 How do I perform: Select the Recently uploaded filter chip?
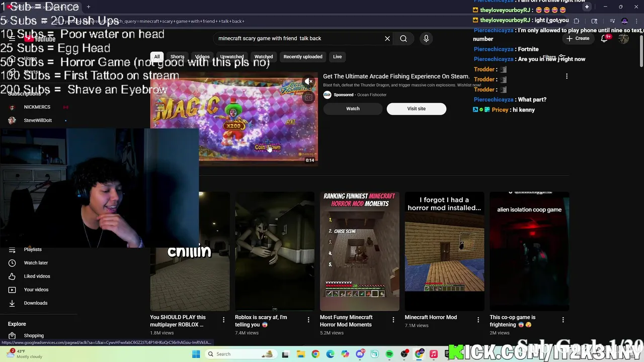[303, 57]
